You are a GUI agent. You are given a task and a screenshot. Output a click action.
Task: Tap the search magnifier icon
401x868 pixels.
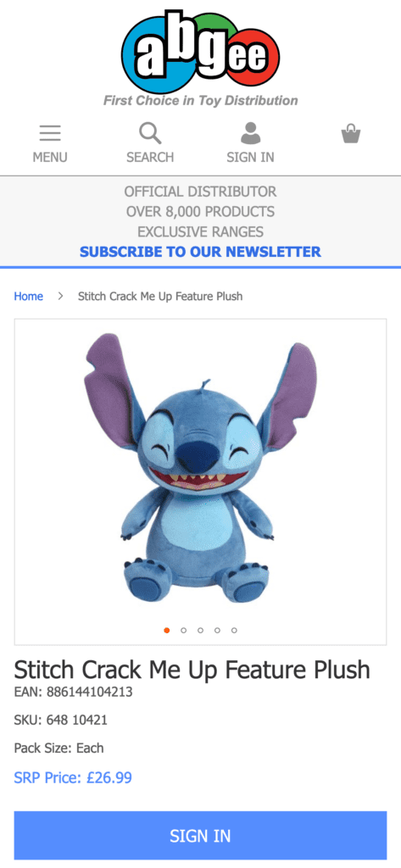coord(150,133)
